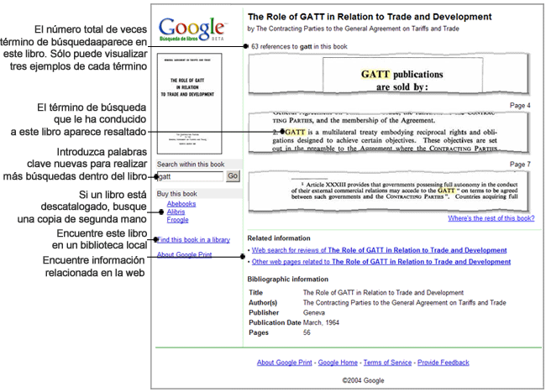Click the Go search button
This screenshot has height=392, width=546.
pos(233,176)
